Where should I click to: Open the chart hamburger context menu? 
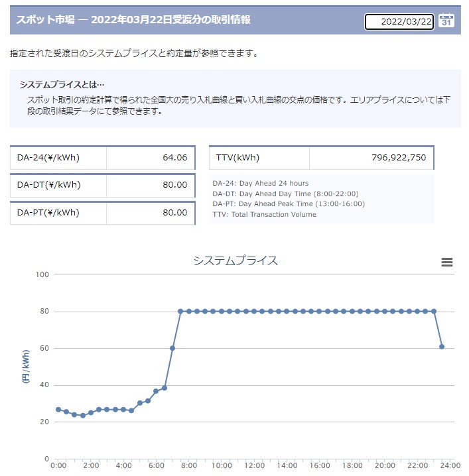(x=447, y=263)
